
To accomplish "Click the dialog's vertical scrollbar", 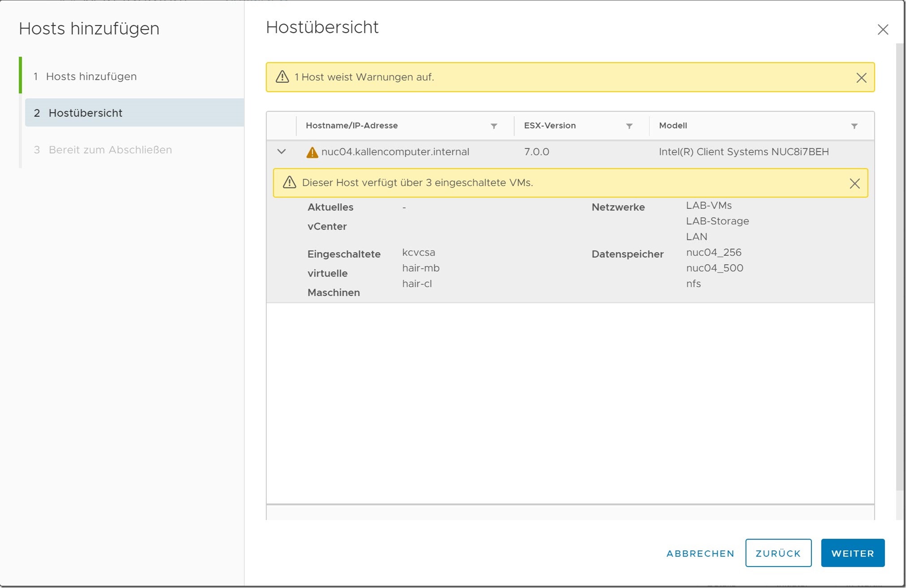I will (x=900, y=267).
